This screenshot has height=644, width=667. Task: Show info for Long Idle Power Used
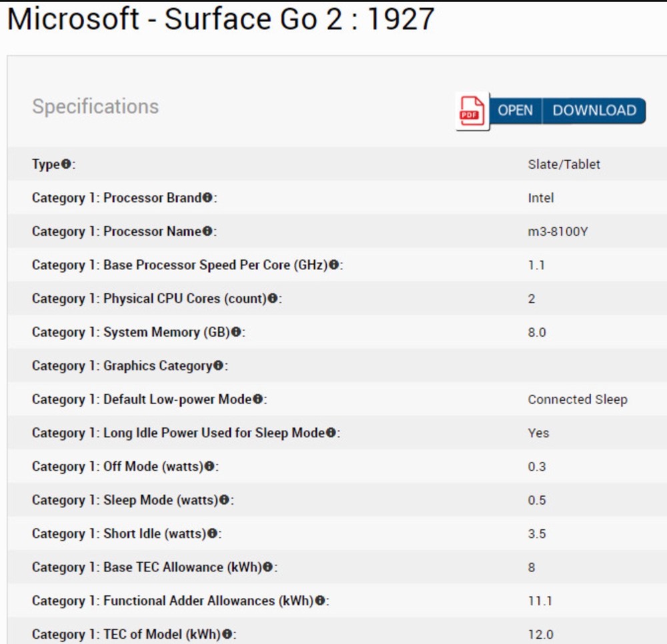pos(331,432)
